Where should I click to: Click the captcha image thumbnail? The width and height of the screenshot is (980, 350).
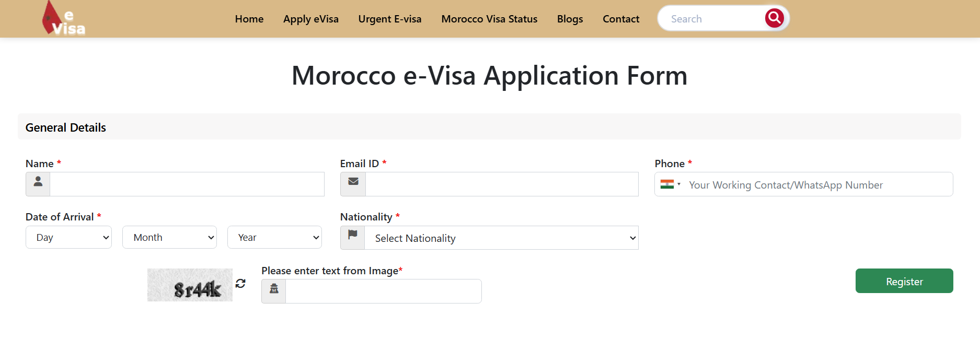tap(190, 285)
